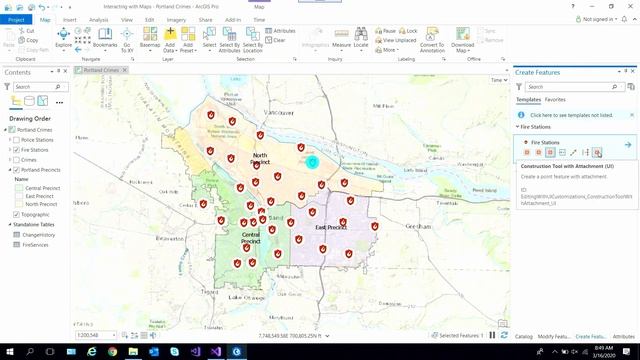
Task: Pause labeling
Action: [386, 31]
